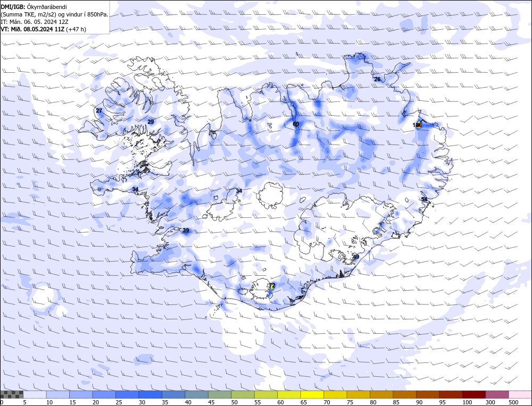
Task: Select the valid time 'VT: Mið. 08.05.2024 11Z (+47 h)'
Action: pyautogui.click(x=43, y=29)
